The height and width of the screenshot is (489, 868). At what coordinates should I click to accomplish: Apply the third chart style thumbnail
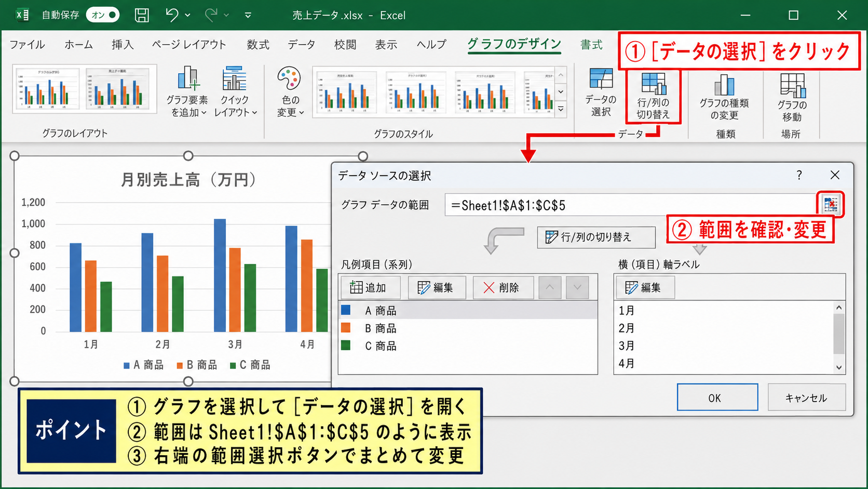485,92
